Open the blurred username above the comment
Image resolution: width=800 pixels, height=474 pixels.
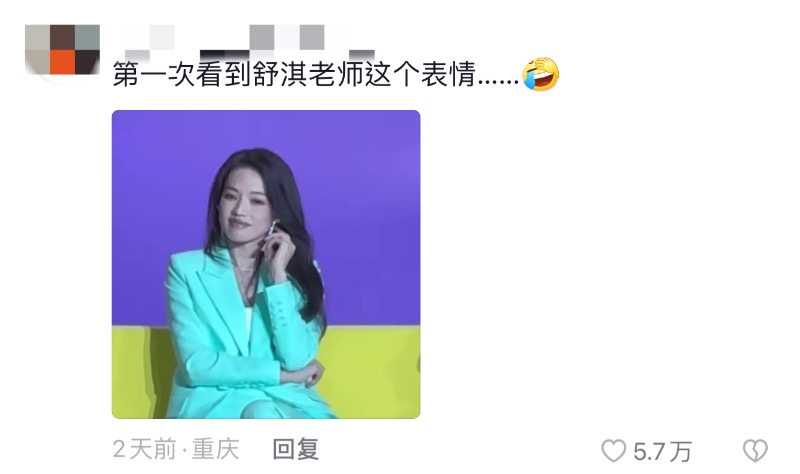click(x=250, y=43)
